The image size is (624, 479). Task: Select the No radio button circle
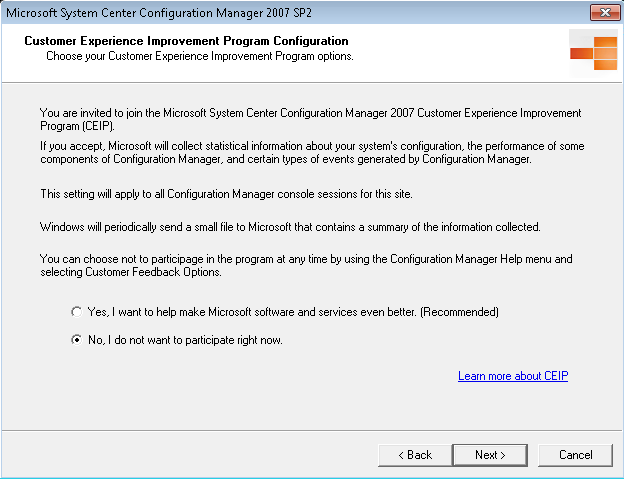76,340
